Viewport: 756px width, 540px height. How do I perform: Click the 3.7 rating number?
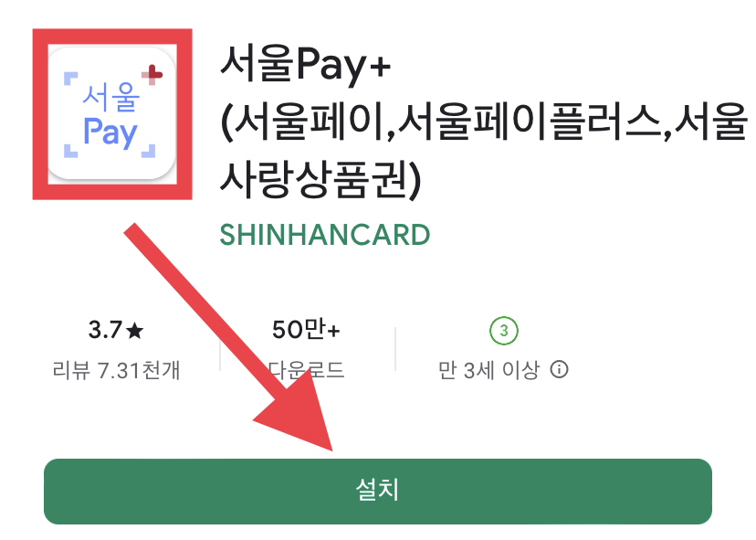tap(105, 331)
